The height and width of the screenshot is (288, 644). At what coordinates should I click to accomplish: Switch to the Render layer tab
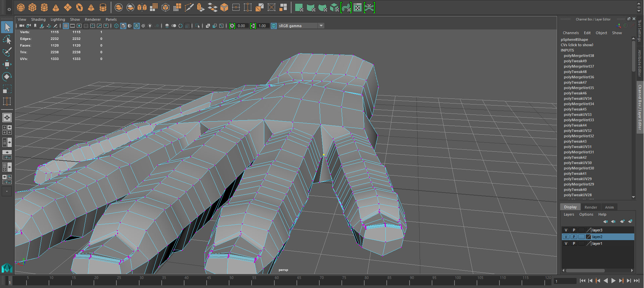click(590, 207)
